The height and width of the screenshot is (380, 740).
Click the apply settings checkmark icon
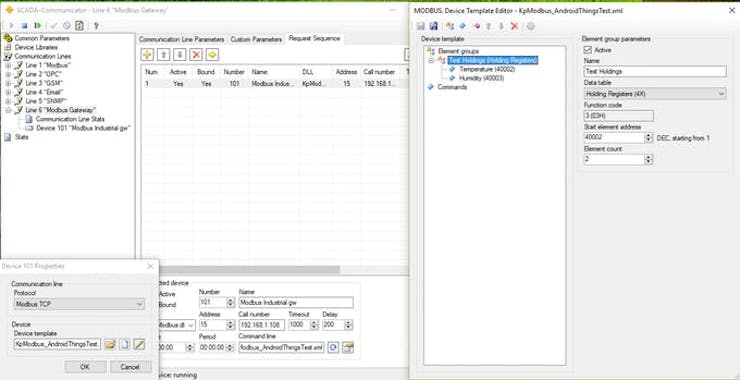click(x=54, y=25)
